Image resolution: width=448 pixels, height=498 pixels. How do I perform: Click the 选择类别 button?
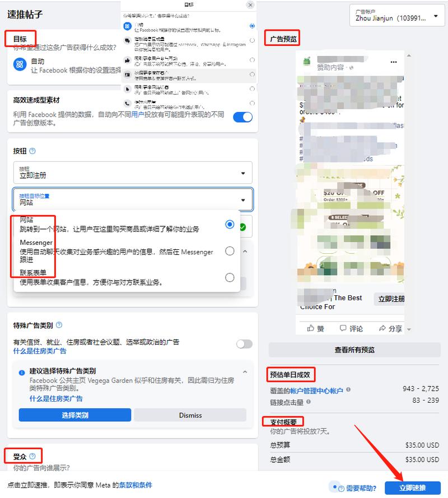pyautogui.click(x=75, y=415)
